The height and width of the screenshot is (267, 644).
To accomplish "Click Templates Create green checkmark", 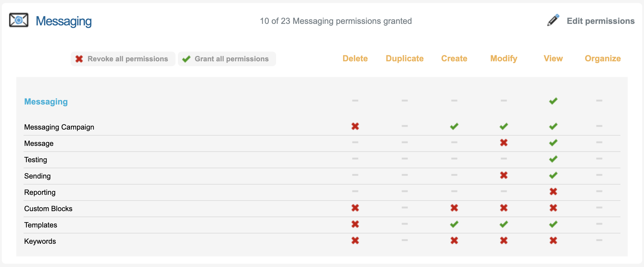I will [x=454, y=224].
